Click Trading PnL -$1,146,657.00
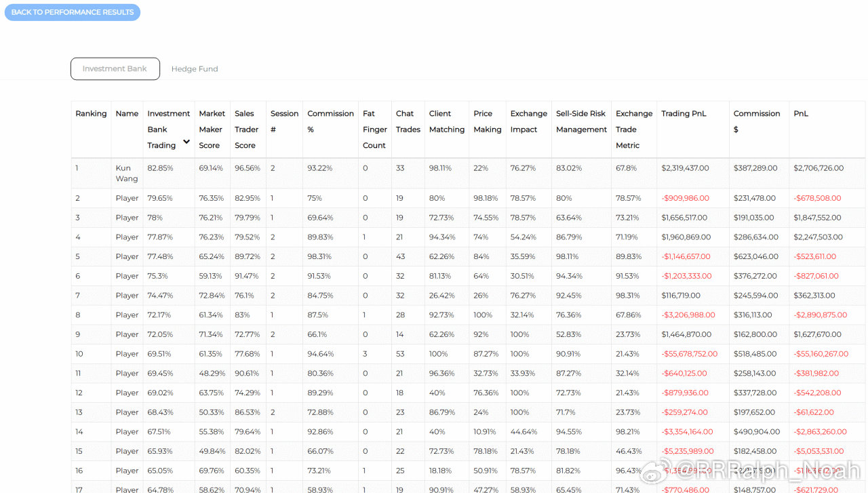868x493 pixels. coord(686,257)
